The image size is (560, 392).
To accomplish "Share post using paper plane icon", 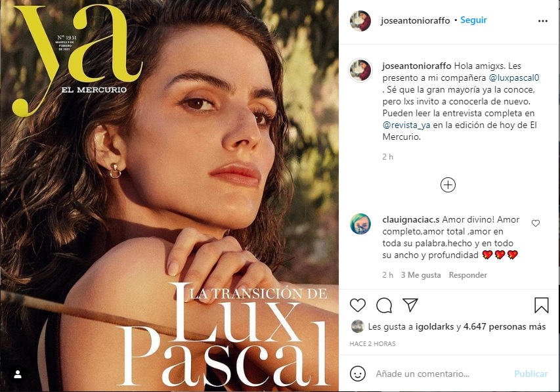I will point(410,305).
